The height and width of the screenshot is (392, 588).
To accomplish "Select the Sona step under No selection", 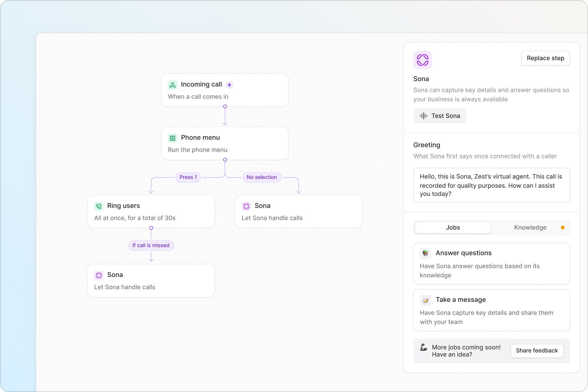I will (x=298, y=211).
